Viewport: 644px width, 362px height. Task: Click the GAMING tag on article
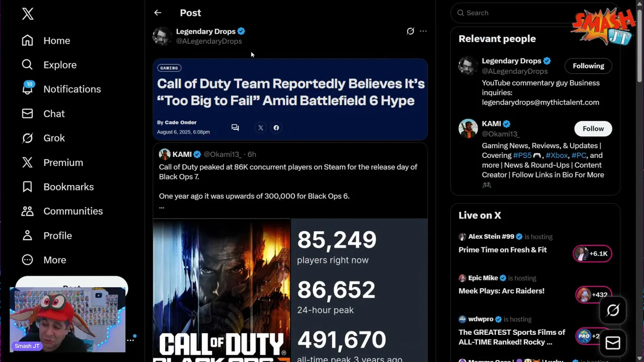click(169, 68)
